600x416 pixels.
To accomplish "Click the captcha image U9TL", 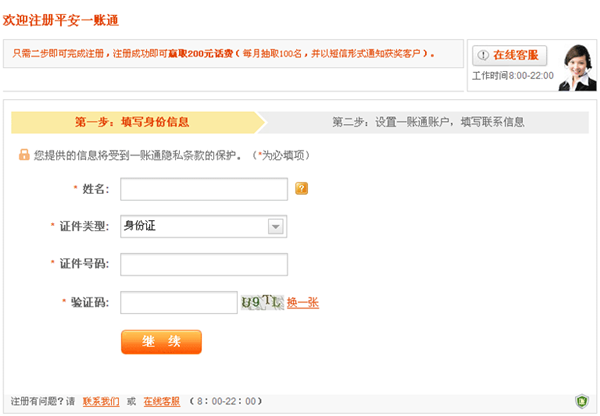I will click(262, 302).
